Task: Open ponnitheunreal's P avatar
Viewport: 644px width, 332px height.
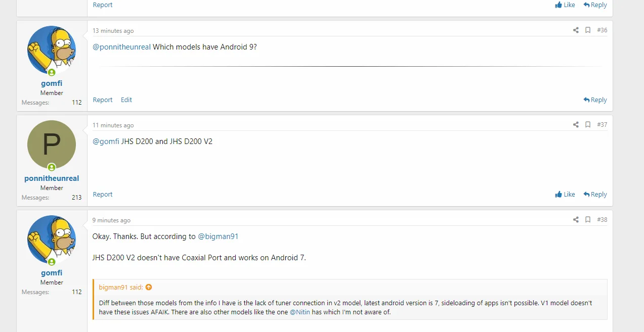Action: tap(52, 145)
